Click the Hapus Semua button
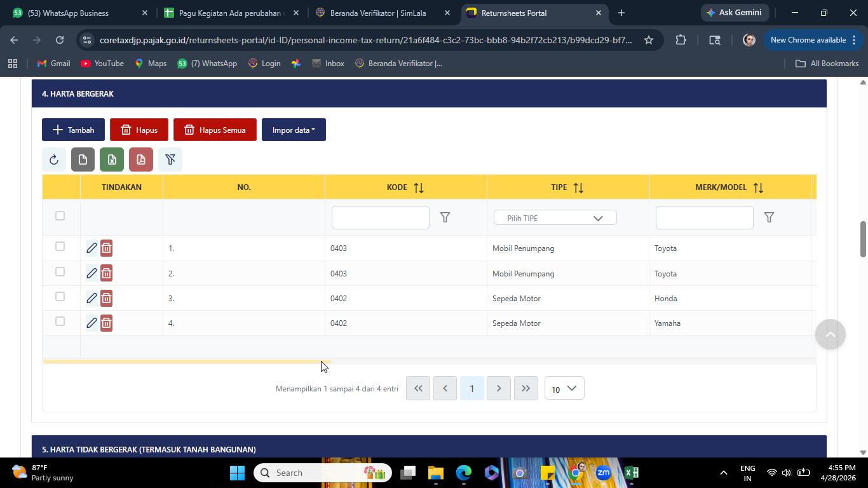The image size is (868, 488). tap(215, 130)
